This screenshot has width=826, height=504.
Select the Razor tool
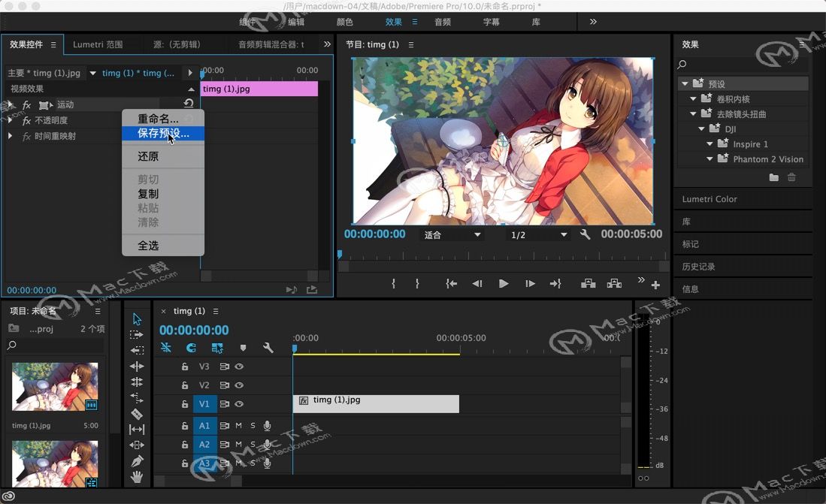(137, 414)
